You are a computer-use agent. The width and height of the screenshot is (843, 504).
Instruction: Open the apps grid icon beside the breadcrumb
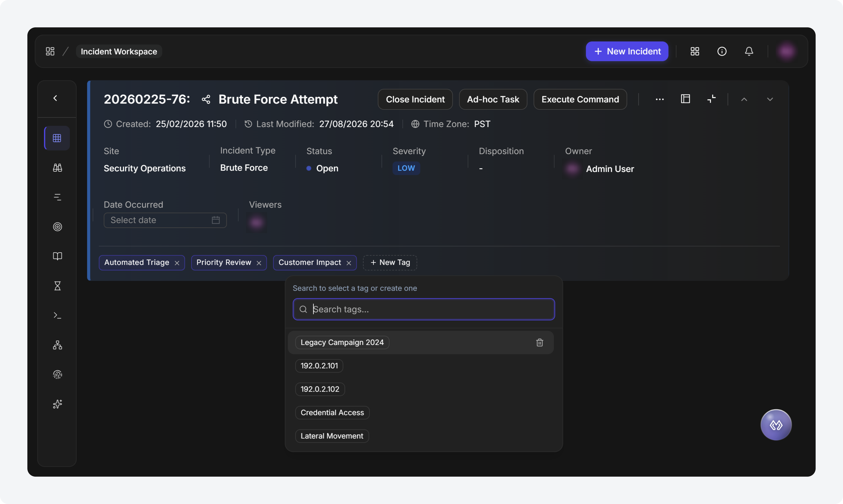(50, 51)
